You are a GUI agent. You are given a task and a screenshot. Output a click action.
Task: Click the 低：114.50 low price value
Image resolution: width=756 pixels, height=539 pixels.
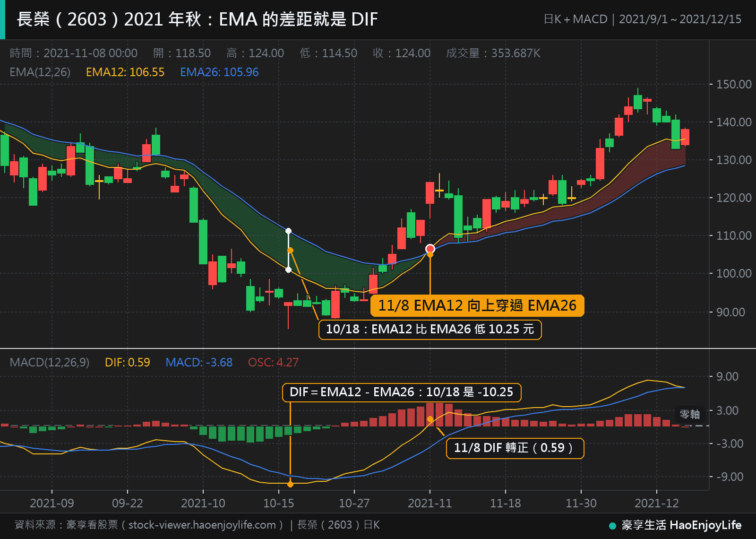[328, 53]
